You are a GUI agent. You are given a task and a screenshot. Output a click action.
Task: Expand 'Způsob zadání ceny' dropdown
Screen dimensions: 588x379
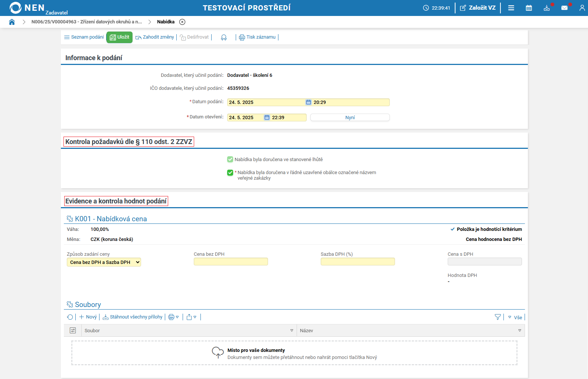click(104, 262)
